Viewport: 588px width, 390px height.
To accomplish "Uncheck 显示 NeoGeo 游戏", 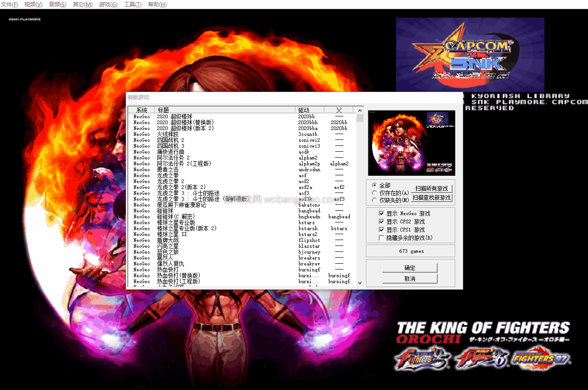I will 405,213.
